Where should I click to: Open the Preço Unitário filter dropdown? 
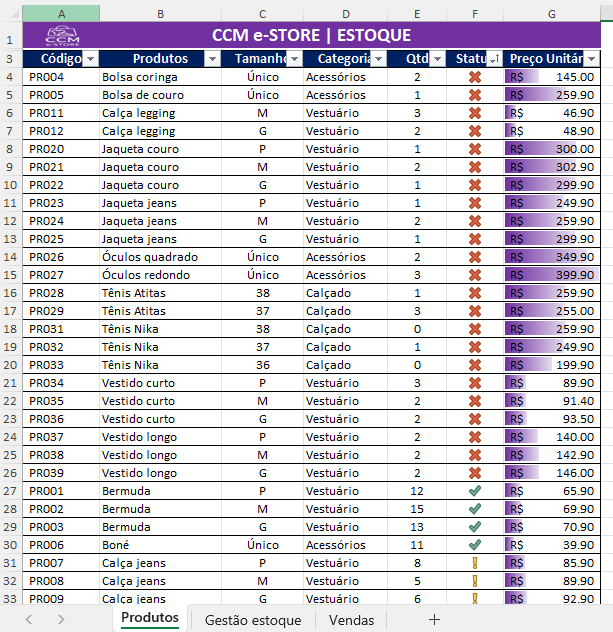591,59
